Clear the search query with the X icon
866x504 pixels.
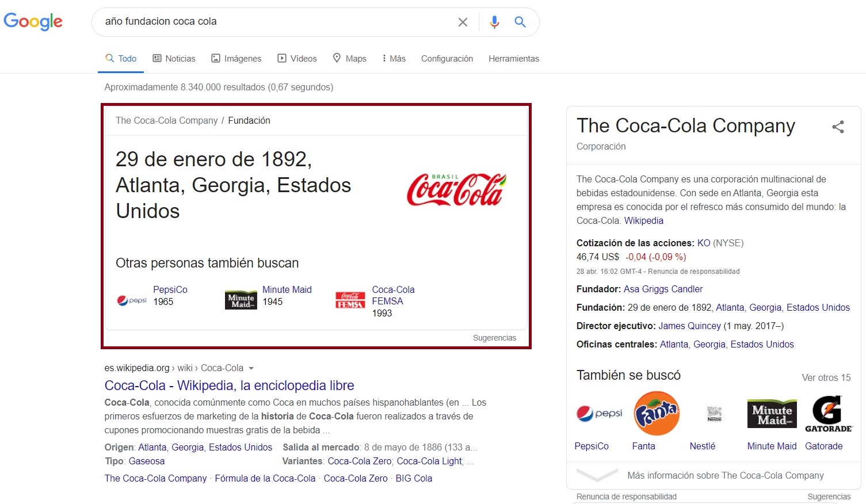463,22
